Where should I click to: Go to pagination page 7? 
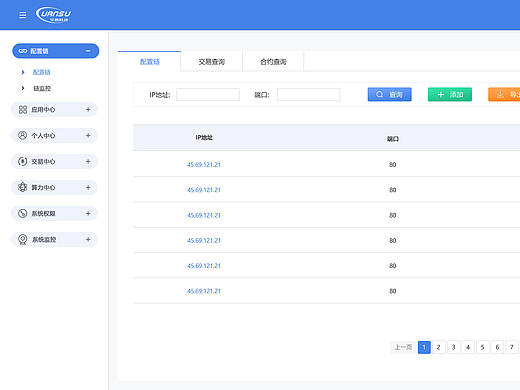coord(512,347)
